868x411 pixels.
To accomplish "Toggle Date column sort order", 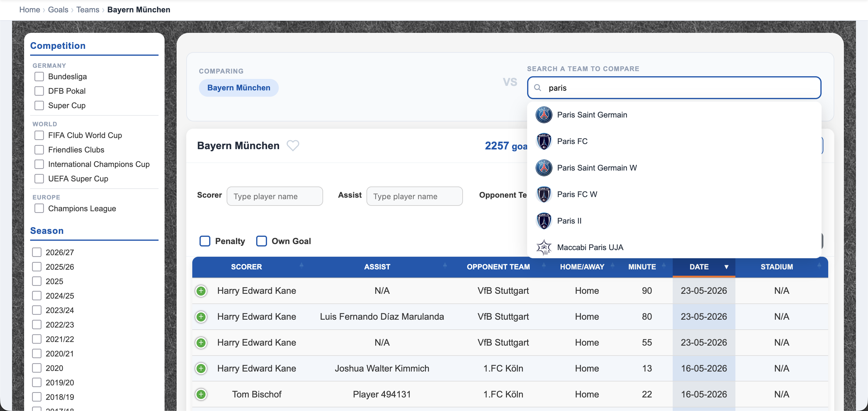I will pyautogui.click(x=704, y=267).
